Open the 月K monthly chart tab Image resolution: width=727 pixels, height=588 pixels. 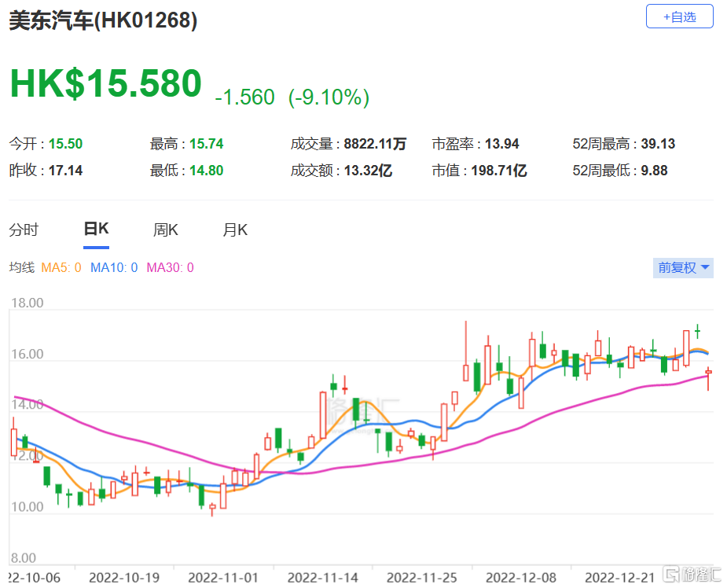235,230
